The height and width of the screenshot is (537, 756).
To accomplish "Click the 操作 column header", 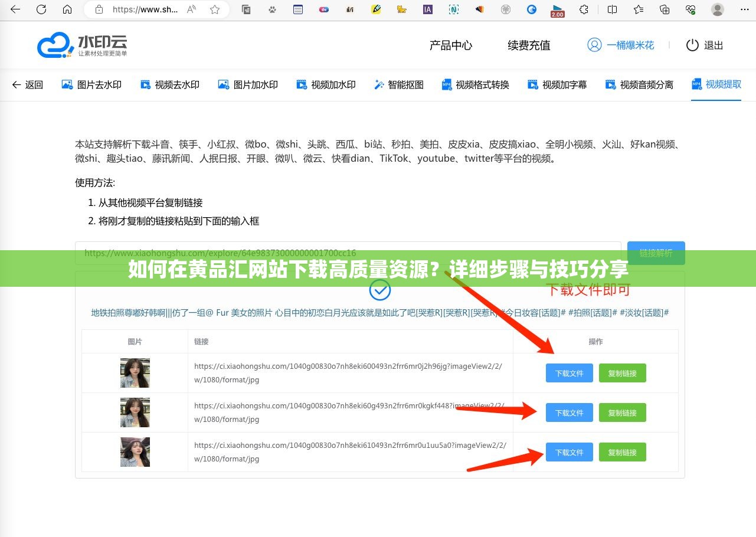I will [x=595, y=342].
